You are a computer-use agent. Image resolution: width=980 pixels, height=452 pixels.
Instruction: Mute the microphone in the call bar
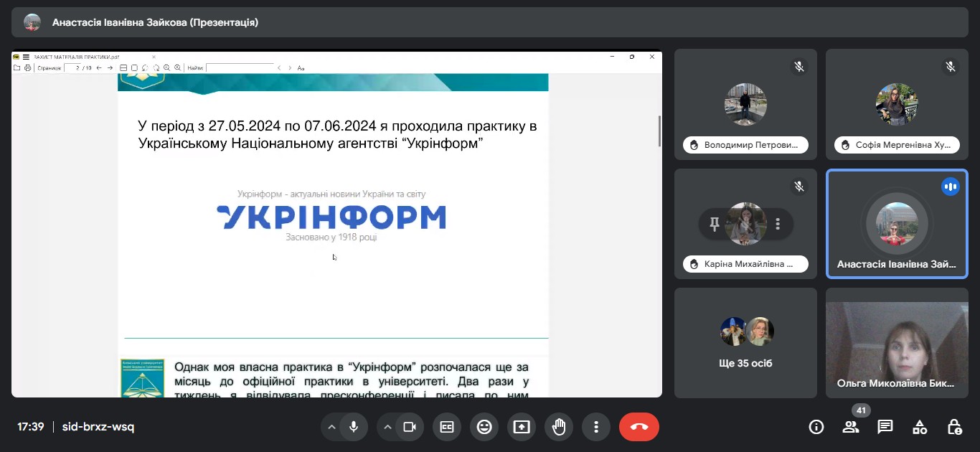tap(353, 427)
